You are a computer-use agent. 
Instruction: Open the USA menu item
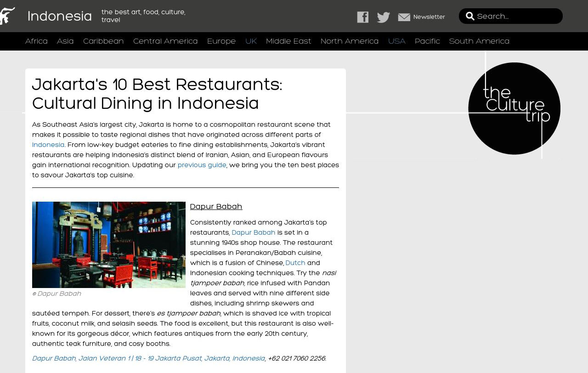pyautogui.click(x=397, y=41)
